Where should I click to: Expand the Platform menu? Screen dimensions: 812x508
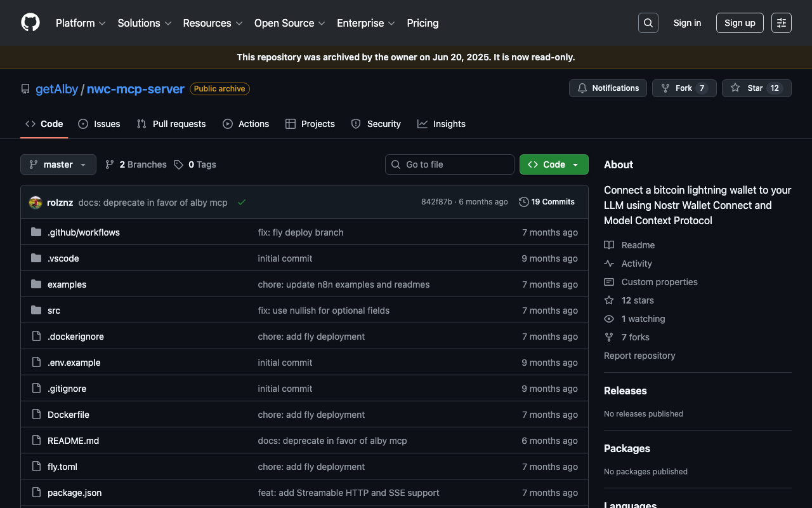click(x=81, y=23)
